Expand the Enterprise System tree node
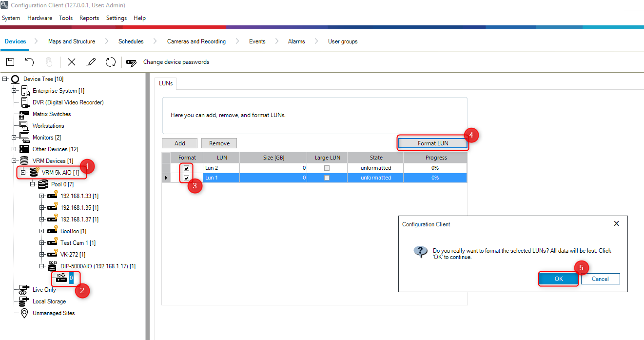Image resolution: width=644 pixels, height=340 pixels. coord(14,91)
